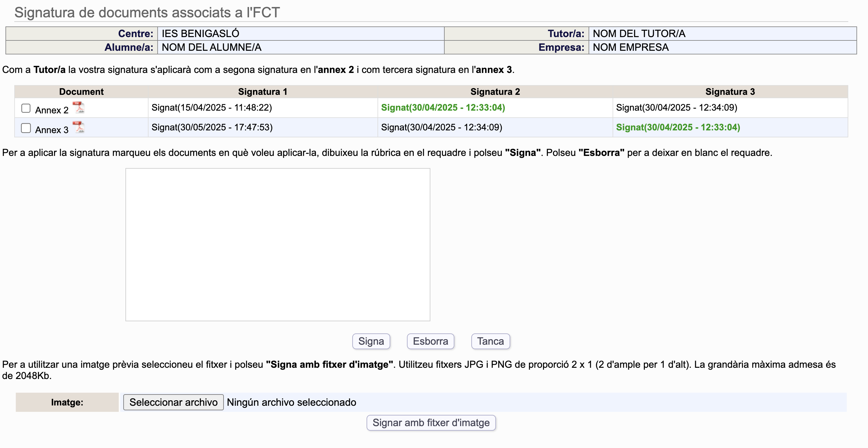
Task: Click the Signat 15/04/2025 cell
Action: [212, 108]
